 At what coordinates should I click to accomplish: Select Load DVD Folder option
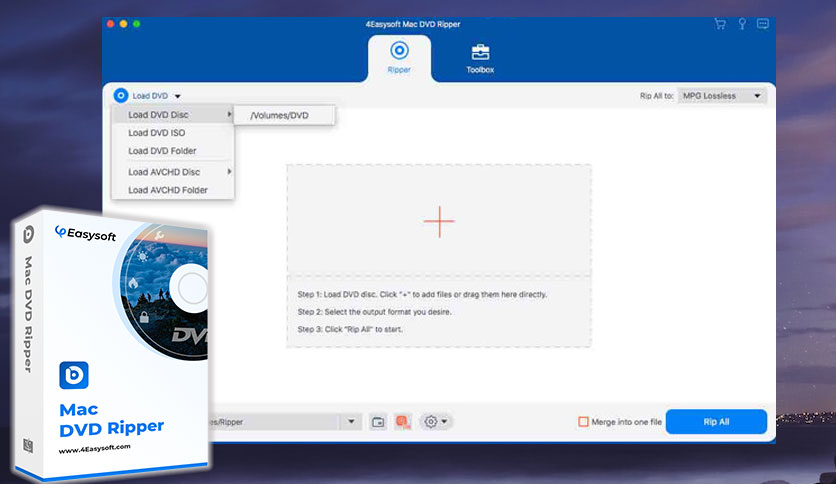[x=173, y=151]
